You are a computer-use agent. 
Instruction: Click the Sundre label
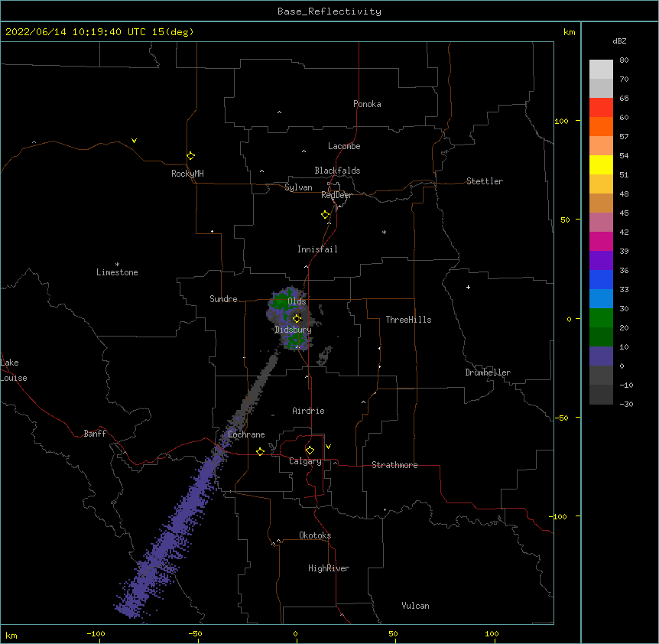[x=223, y=299]
